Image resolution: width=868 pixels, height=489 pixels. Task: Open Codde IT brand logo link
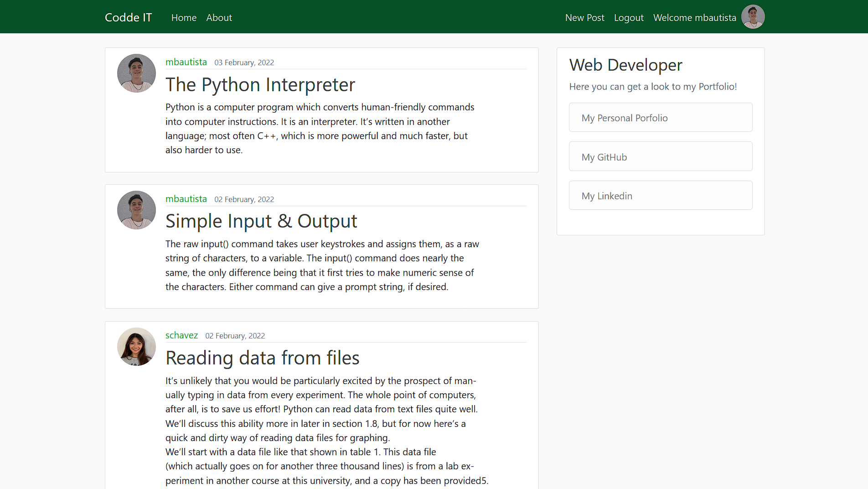click(128, 17)
